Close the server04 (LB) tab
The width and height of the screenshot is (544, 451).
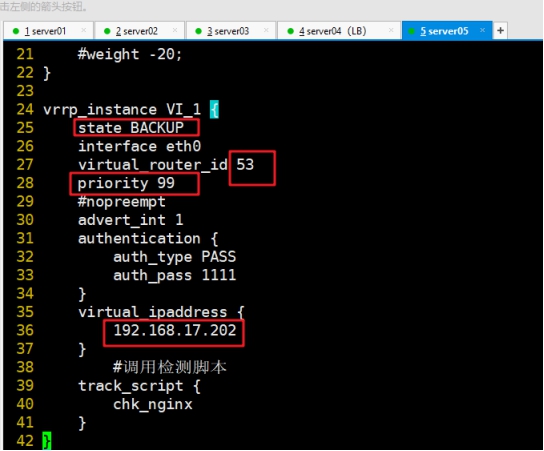pyautogui.click(x=391, y=30)
